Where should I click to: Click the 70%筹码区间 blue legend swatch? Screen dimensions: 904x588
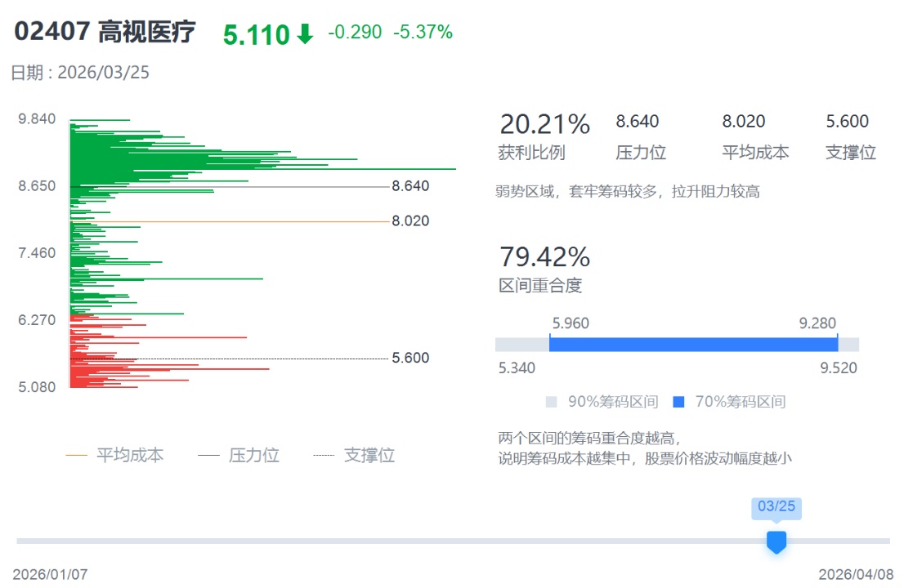[x=678, y=402]
